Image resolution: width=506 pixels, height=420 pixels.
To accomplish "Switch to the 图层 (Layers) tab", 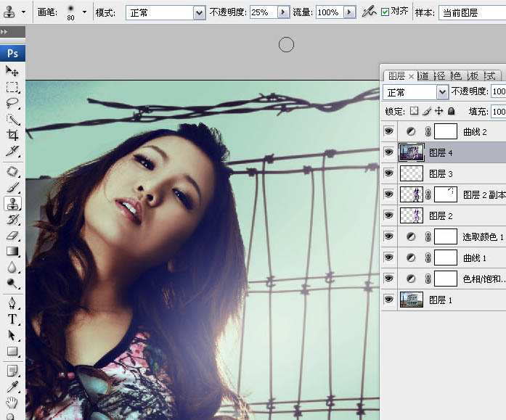I will pyautogui.click(x=396, y=75).
